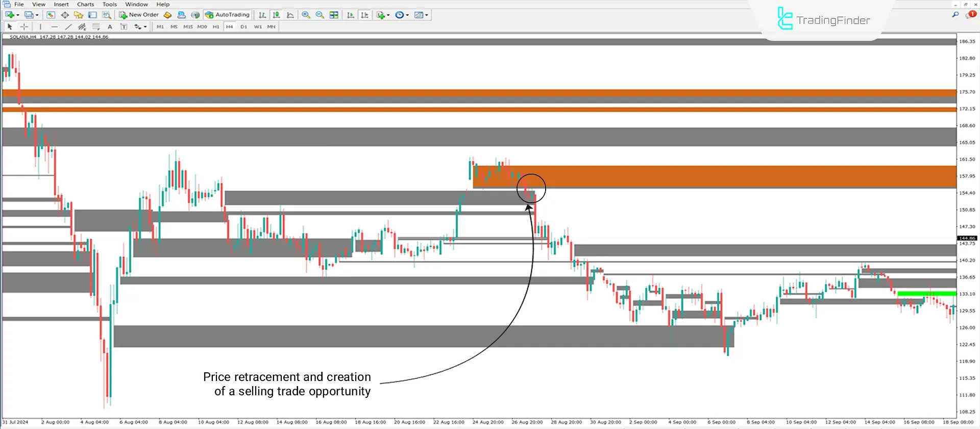Switch to M30 timeframe
Viewport: 980px width, 429px height.
pyautogui.click(x=202, y=27)
